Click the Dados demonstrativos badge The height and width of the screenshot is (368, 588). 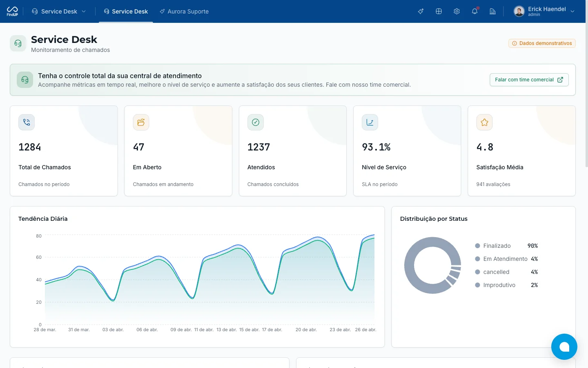542,43
